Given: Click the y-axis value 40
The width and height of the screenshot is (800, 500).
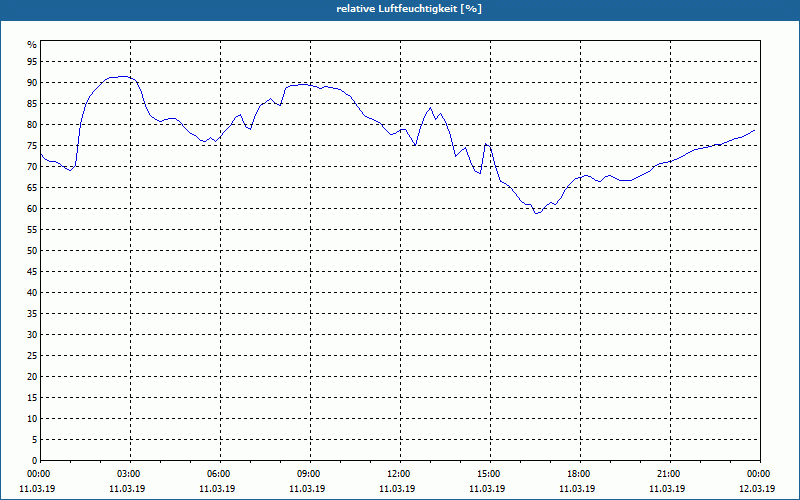Looking at the screenshot, I should [32, 292].
